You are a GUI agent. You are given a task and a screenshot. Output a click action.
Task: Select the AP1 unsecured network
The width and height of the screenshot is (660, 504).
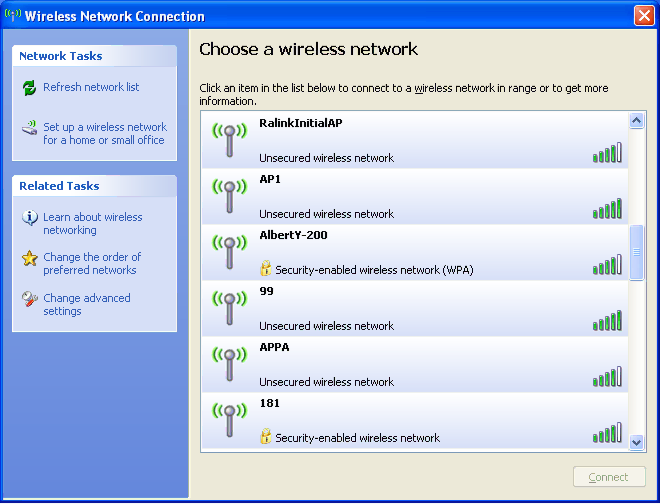coord(415,196)
